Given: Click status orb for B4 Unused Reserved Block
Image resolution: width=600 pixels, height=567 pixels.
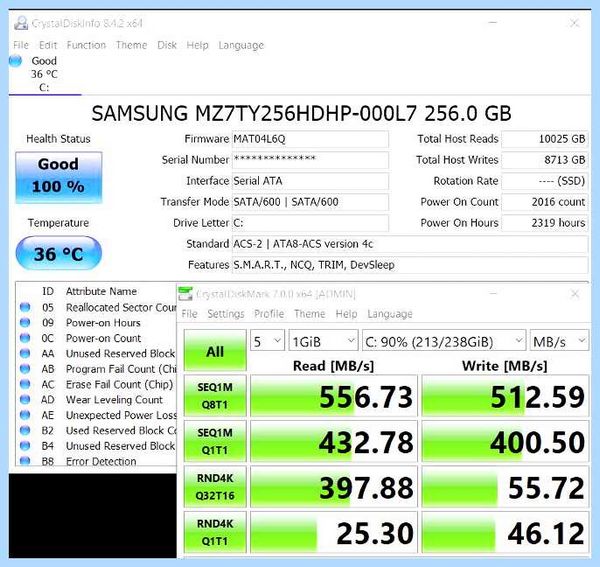Looking at the screenshot, I should click(x=25, y=446).
